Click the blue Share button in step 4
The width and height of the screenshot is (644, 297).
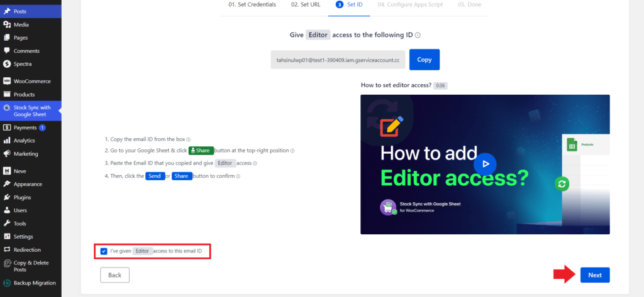[x=182, y=176]
